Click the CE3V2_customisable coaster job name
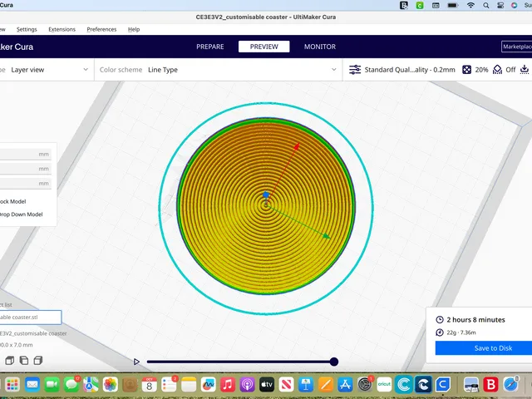 (33, 333)
